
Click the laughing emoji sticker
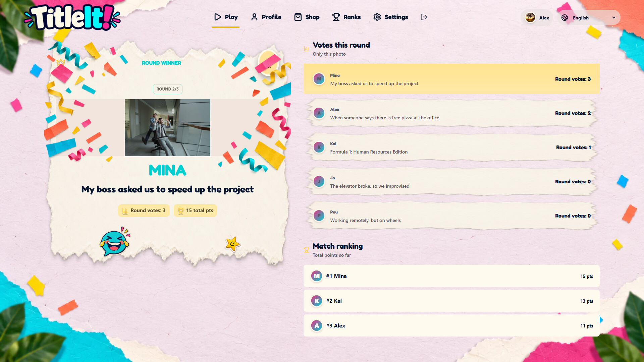point(115,242)
